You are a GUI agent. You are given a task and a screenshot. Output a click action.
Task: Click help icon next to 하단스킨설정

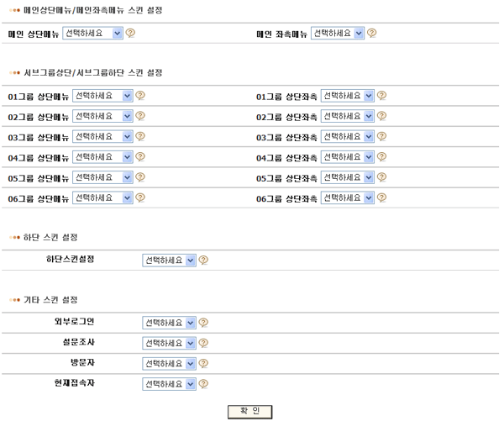click(203, 261)
